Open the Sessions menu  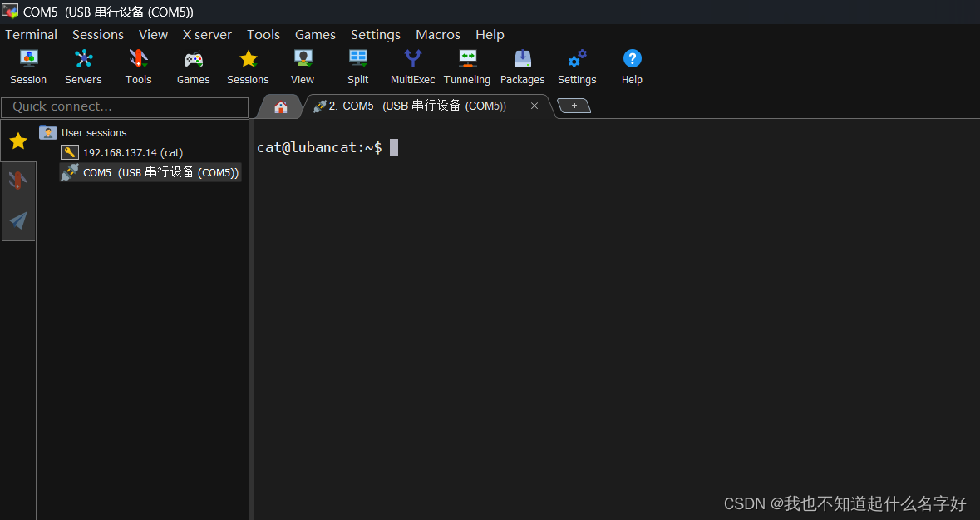[98, 34]
